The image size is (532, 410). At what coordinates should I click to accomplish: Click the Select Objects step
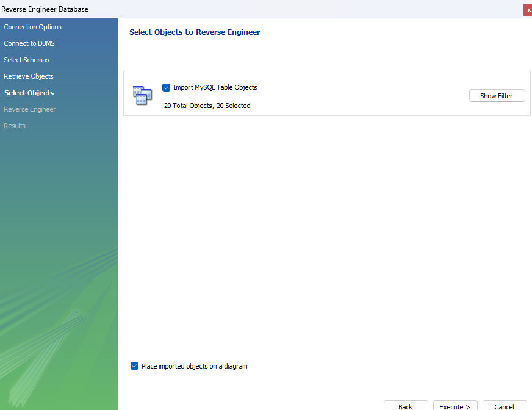29,93
